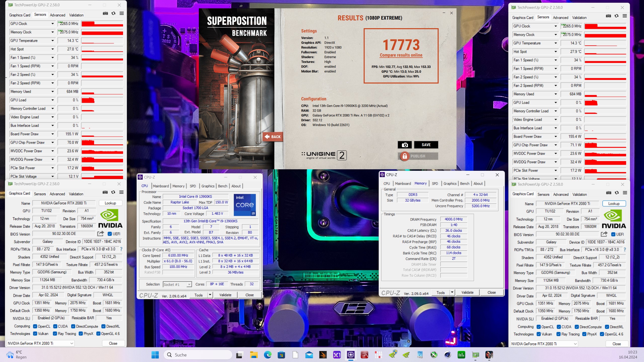
Task: Switch to Validation tab in right GPU-Z Sensors window
Action: pyautogui.click(x=579, y=18)
